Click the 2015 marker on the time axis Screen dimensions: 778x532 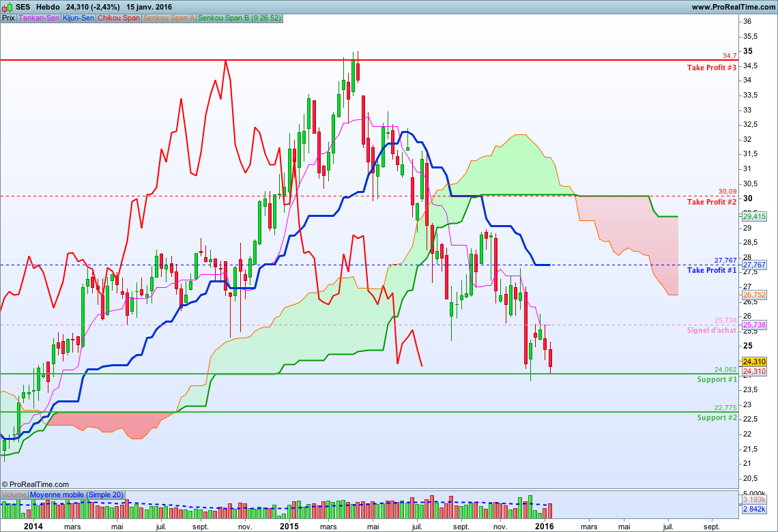(289, 526)
